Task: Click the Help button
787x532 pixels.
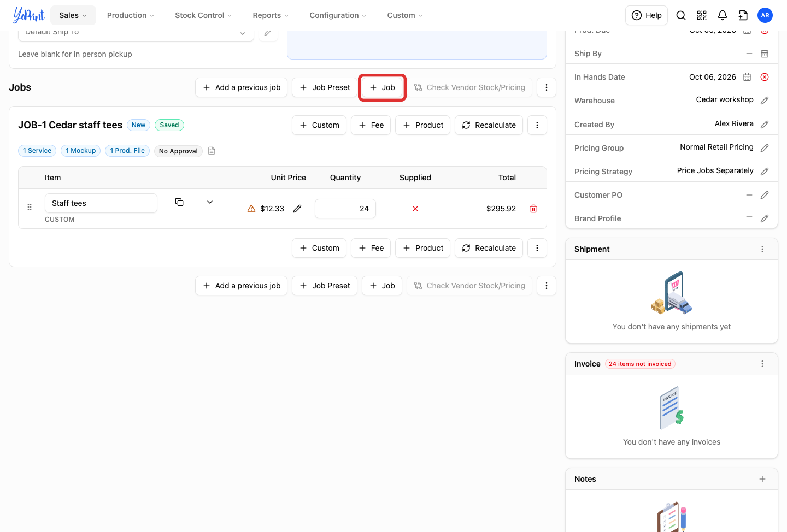Action: coord(647,15)
